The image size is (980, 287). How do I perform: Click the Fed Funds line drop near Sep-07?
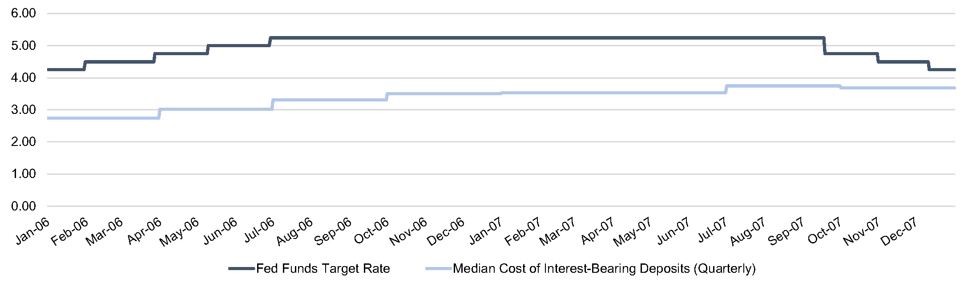824,46
